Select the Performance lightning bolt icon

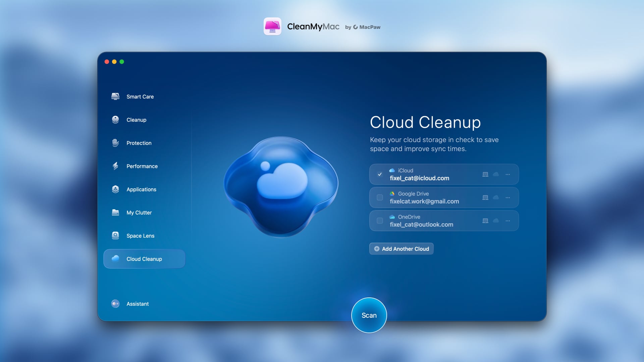tap(115, 166)
